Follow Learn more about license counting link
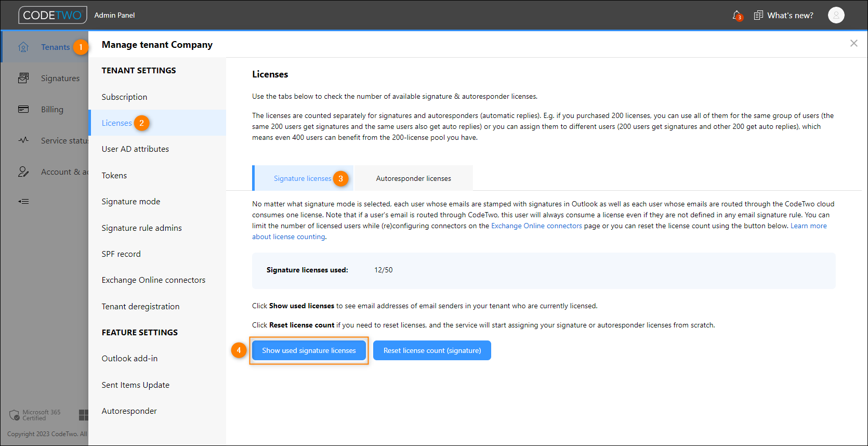Screen dimensions: 868x446 [808, 226]
